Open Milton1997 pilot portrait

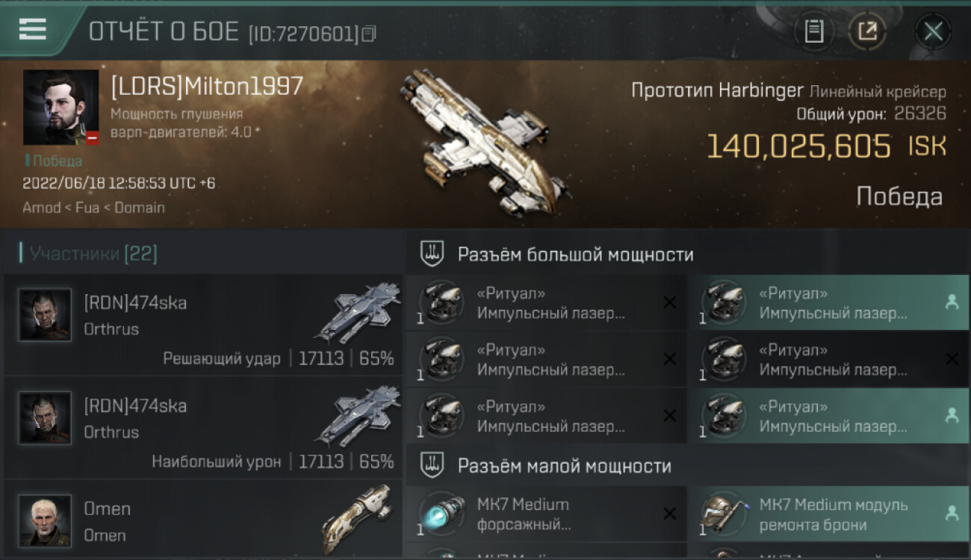pos(61,108)
